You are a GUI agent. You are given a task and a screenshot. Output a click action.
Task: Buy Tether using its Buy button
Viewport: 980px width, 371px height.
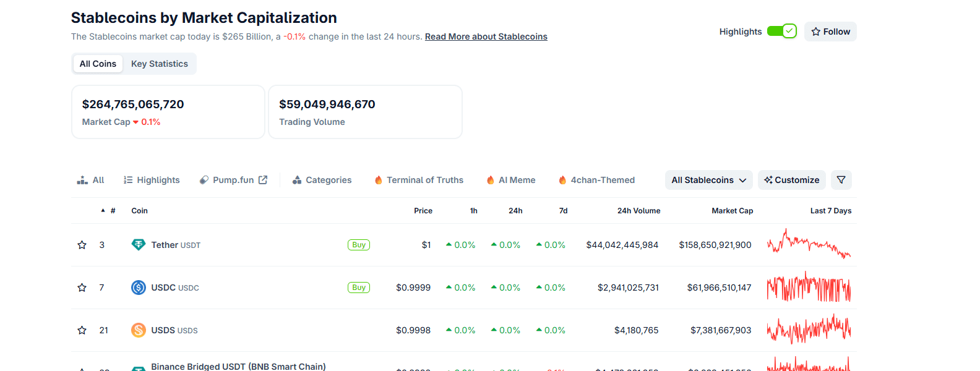pos(359,245)
